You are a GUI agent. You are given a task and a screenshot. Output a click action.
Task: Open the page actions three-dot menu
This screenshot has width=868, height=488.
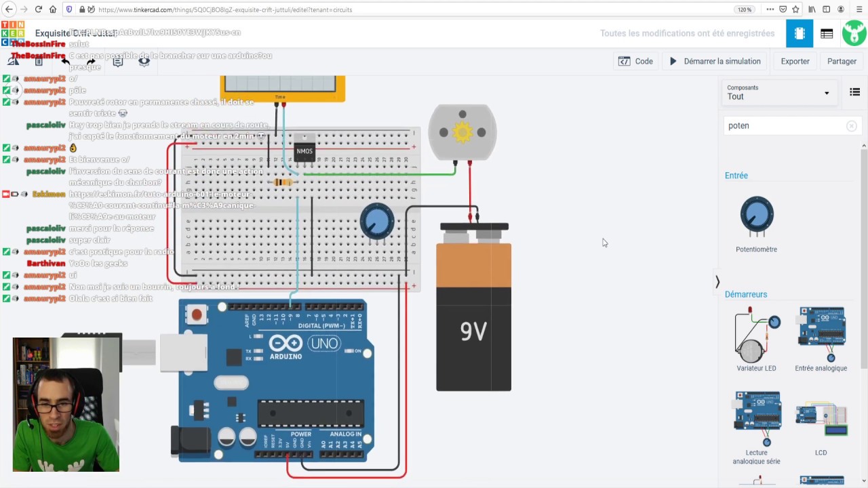770,9
